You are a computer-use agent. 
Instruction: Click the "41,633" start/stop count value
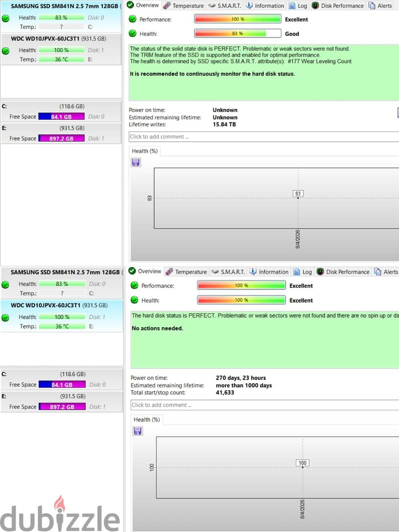pos(225,393)
